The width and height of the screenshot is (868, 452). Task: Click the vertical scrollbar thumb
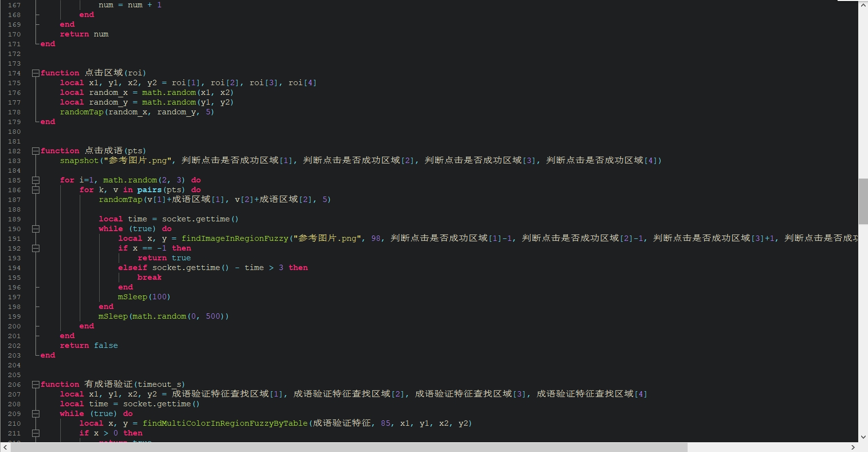[863, 201]
